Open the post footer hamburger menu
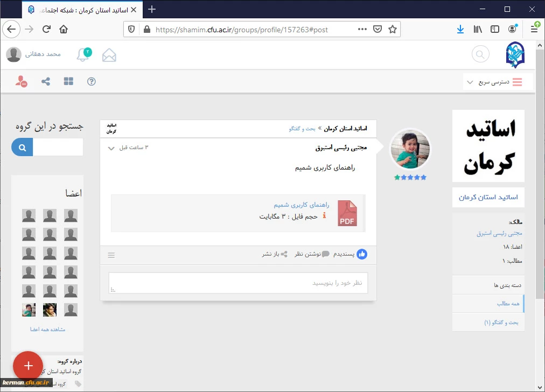The width and height of the screenshot is (545, 392). coord(111,255)
